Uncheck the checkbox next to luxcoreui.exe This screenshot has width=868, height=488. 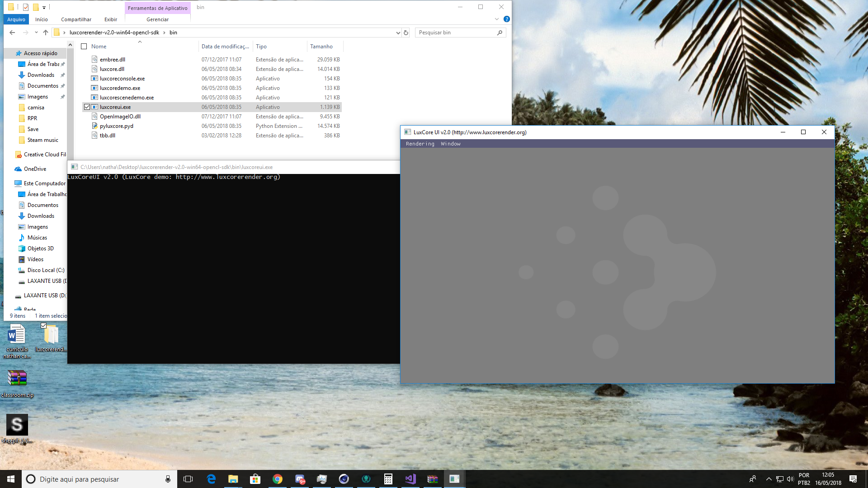(87, 107)
